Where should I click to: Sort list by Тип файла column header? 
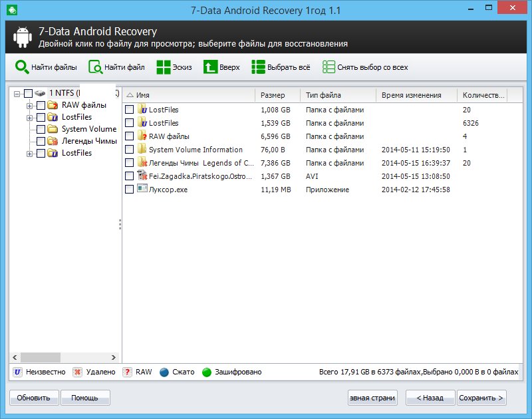[x=338, y=95]
